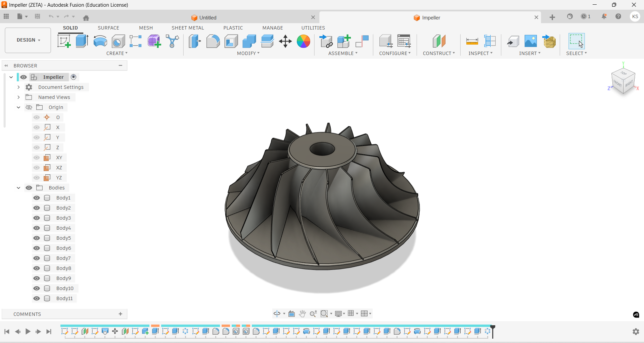Toggle visibility of Body8
Screen dimensions: 644x343
coord(37,268)
